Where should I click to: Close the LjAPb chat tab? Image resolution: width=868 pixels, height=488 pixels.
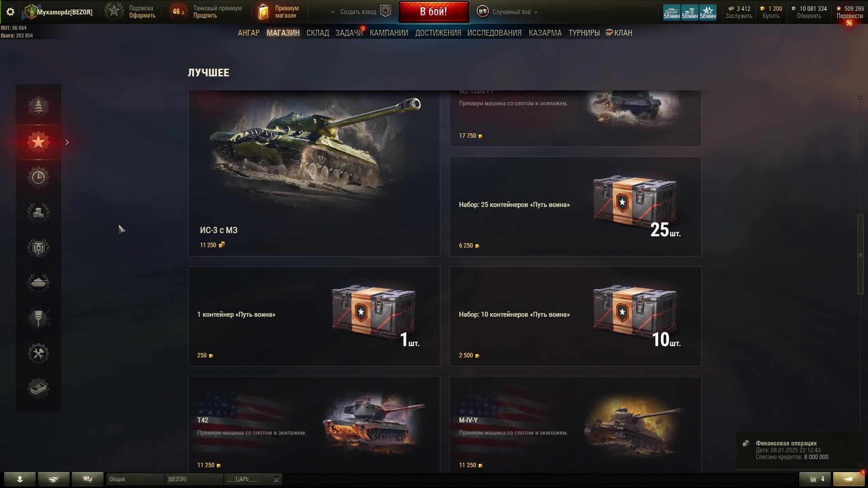coord(276,479)
